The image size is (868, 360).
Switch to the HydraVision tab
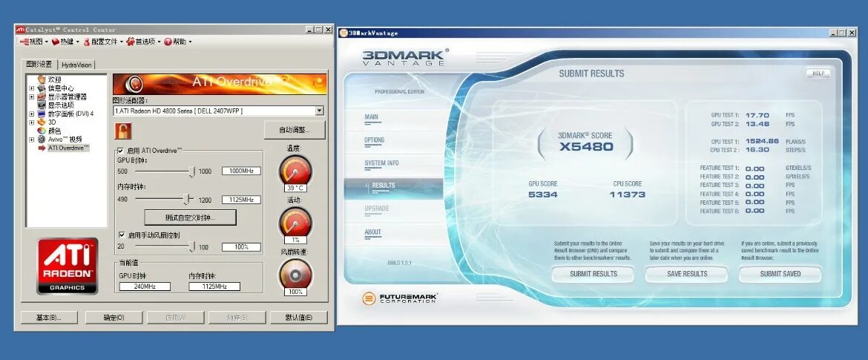(x=76, y=65)
